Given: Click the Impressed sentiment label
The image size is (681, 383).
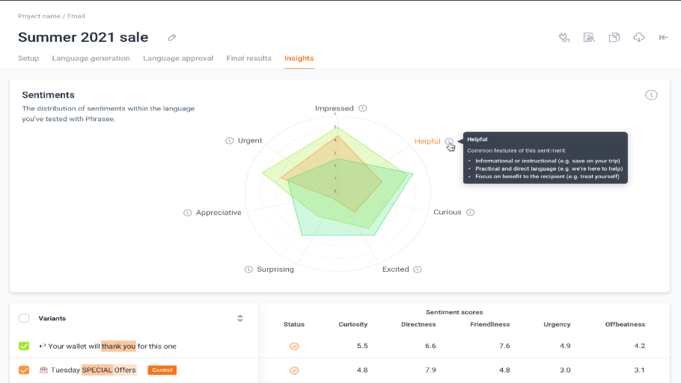Looking at the screenshot, I should click(x=334, y=108).
